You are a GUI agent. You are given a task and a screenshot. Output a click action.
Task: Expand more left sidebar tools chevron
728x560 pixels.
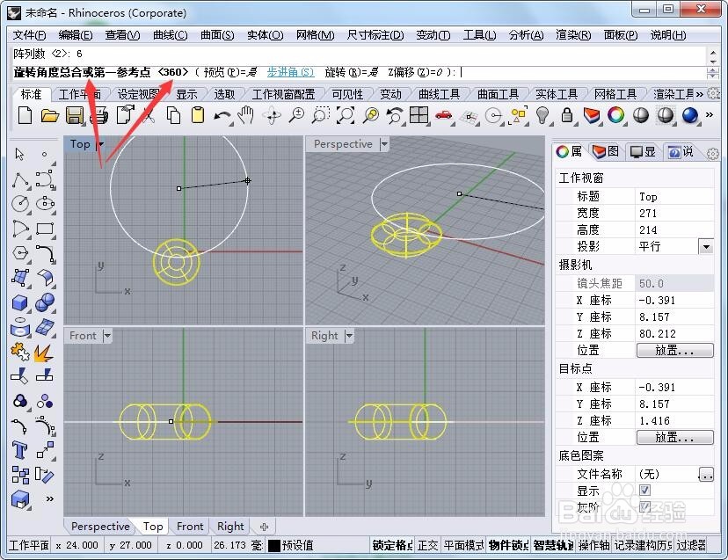(x=50, y=498)
